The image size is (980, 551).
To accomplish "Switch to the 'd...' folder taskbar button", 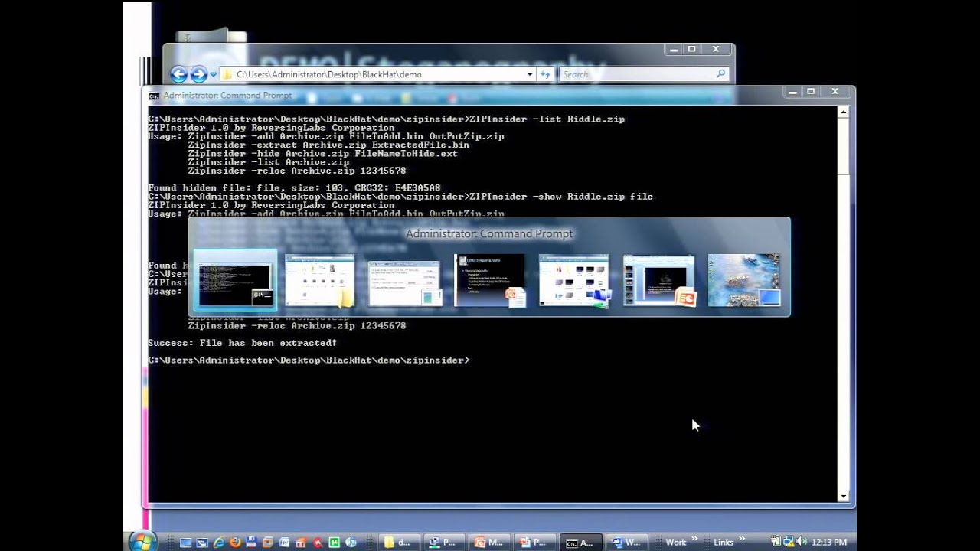I will click(399, 543).
